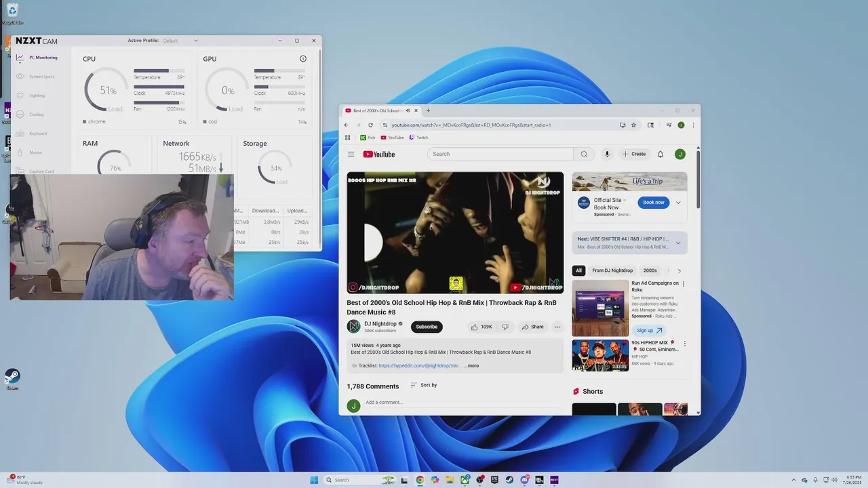Open the YouTube bookmark in bookmarks bar

pos(392,138)
